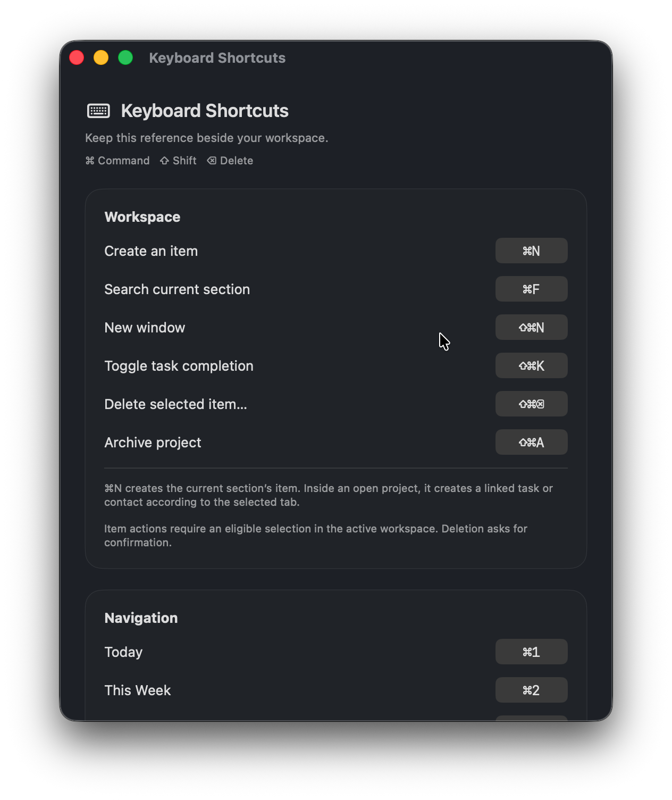Click the ⇧⌘A badge for Archive project
The image size is (672, 800).
531,442
